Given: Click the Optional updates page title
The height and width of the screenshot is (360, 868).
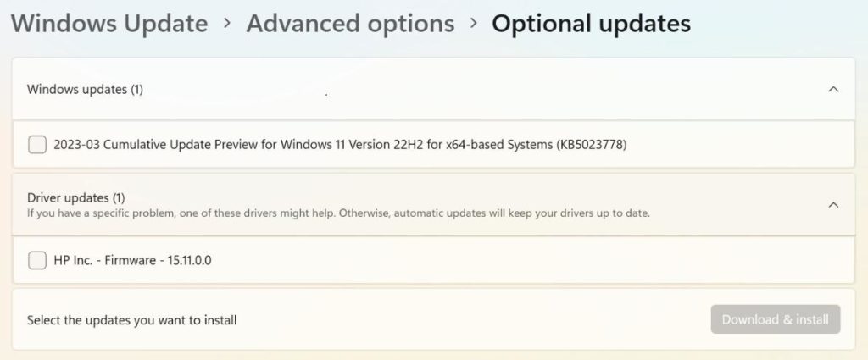Looking at the screenshot, I should 591,24.
